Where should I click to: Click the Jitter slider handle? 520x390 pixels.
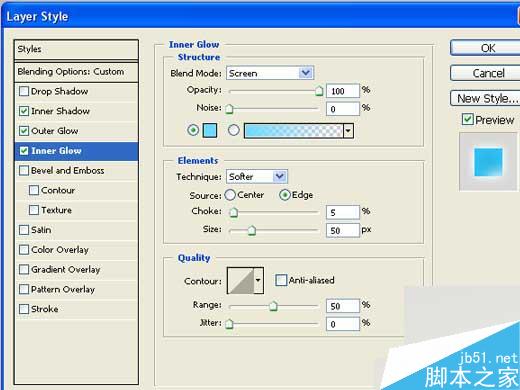[229, 324]
